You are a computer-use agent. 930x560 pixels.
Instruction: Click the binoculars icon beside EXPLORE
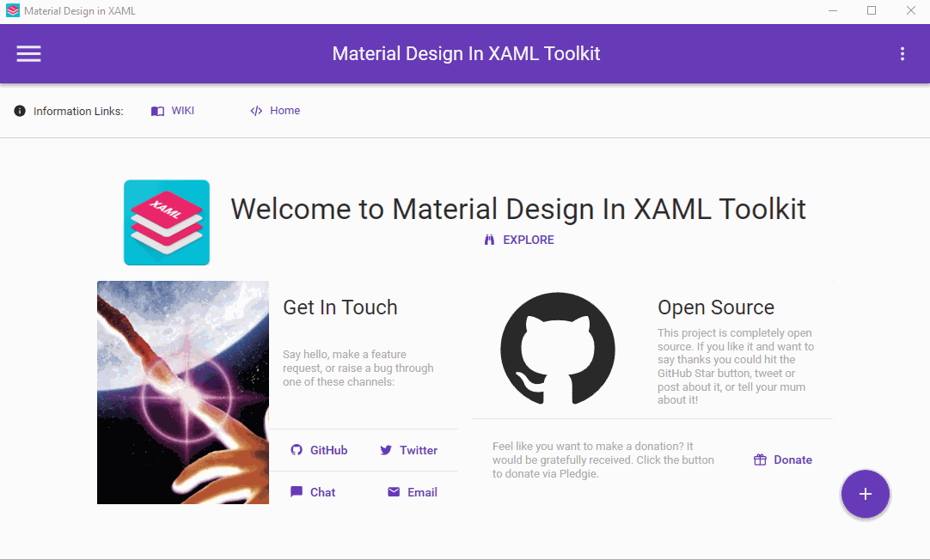489,240
